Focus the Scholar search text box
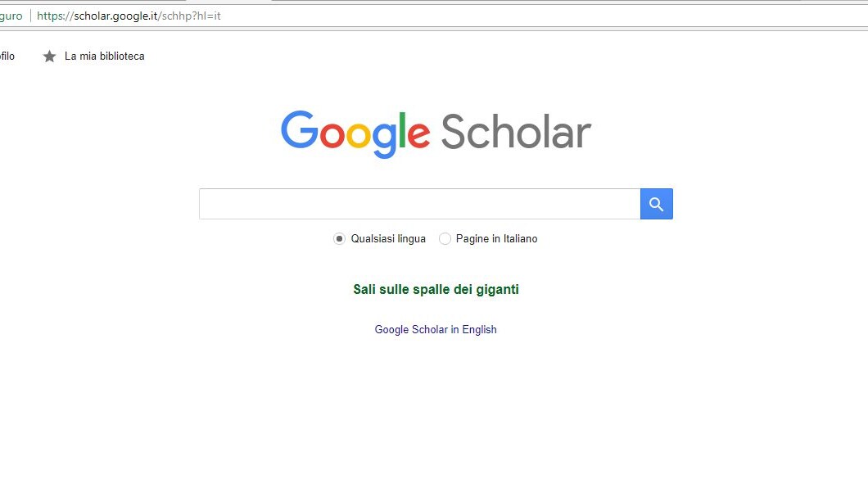The width and height of the screenshot is (868, 488). tap(419, 204)
